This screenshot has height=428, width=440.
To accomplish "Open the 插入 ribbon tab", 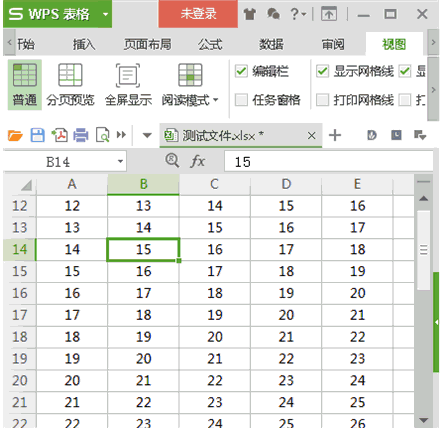I will [84, 44].
